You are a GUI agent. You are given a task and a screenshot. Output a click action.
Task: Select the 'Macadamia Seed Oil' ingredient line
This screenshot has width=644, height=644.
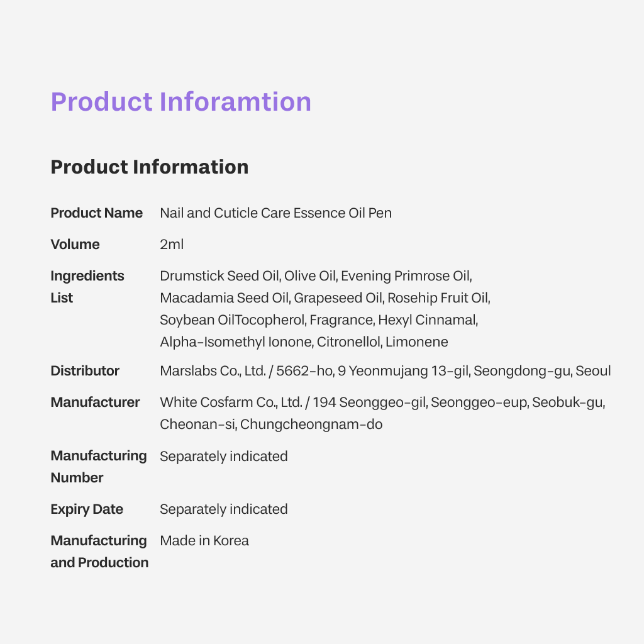click(x=325, y=298)
